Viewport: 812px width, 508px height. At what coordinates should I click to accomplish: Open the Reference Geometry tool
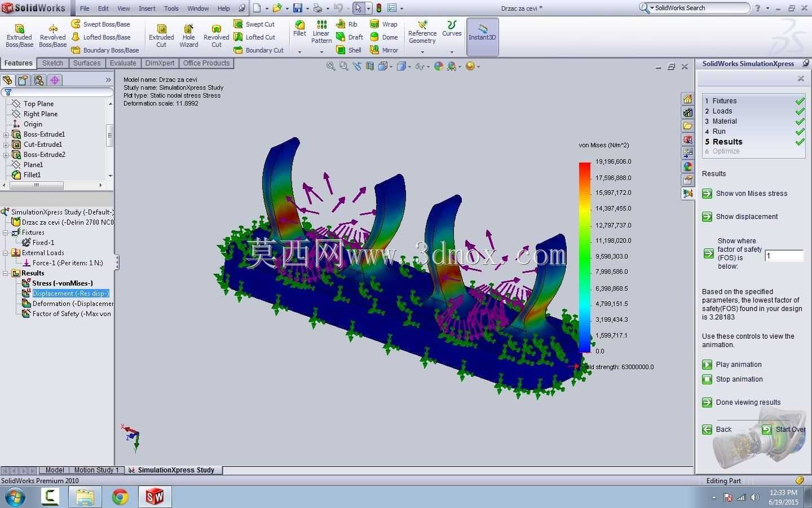[x=422, y=32]
